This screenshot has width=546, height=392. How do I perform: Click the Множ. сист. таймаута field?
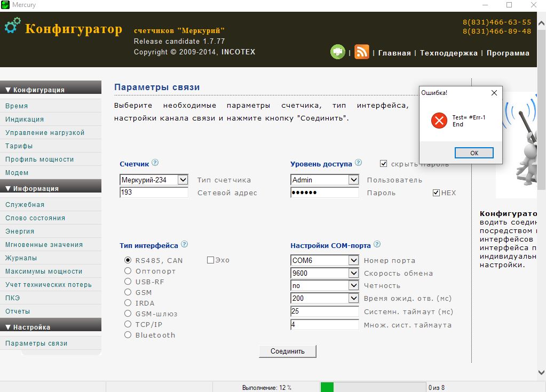[x=325, y=324]
